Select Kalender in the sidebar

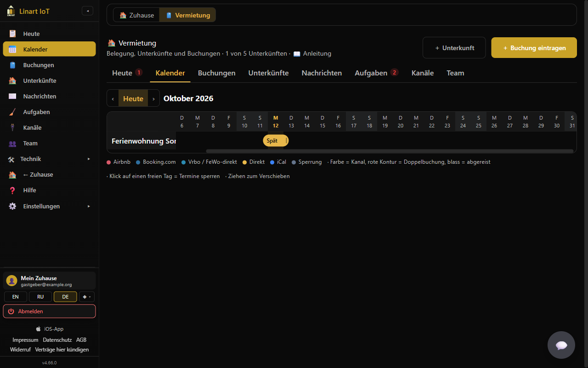49,49
